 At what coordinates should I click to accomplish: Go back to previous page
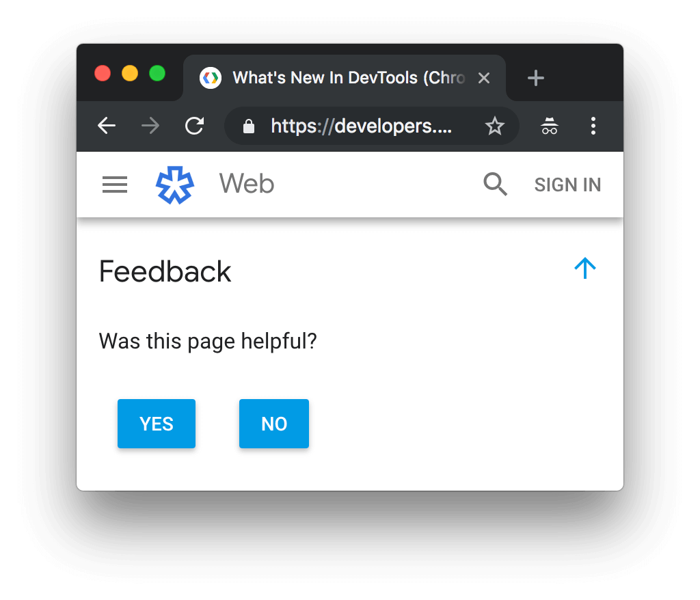(107, 126)
